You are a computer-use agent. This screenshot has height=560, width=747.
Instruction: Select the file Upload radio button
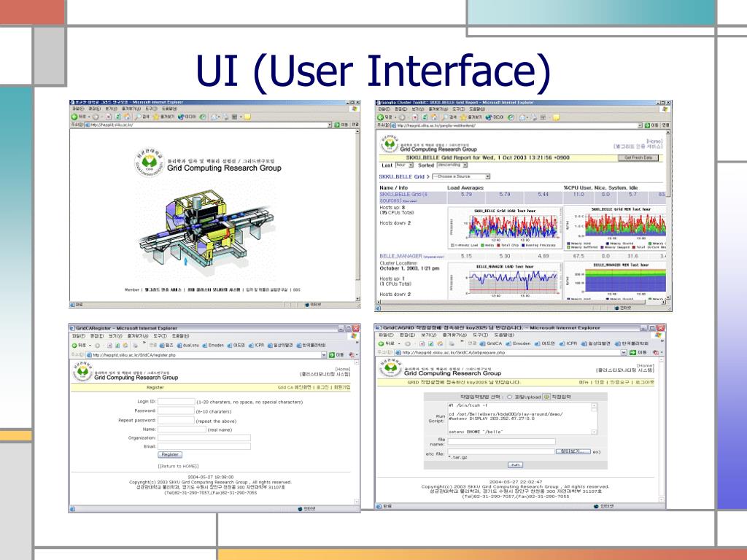(510, 397)
